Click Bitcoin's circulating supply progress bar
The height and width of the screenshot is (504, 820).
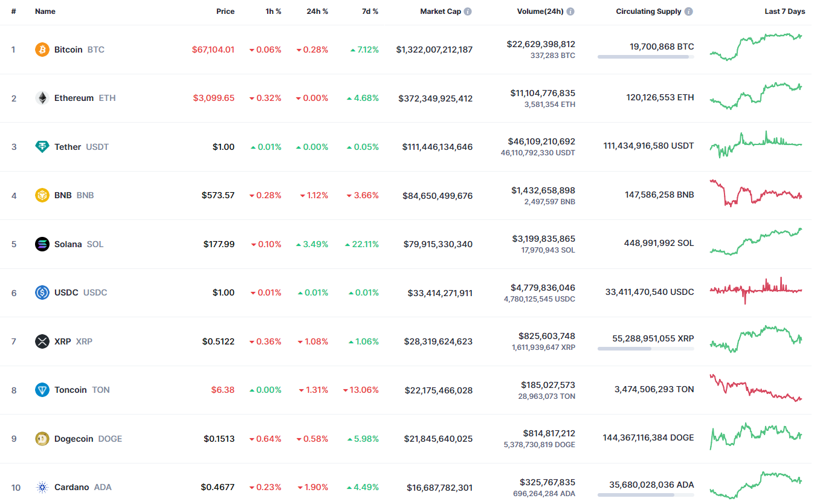(645, 57)
